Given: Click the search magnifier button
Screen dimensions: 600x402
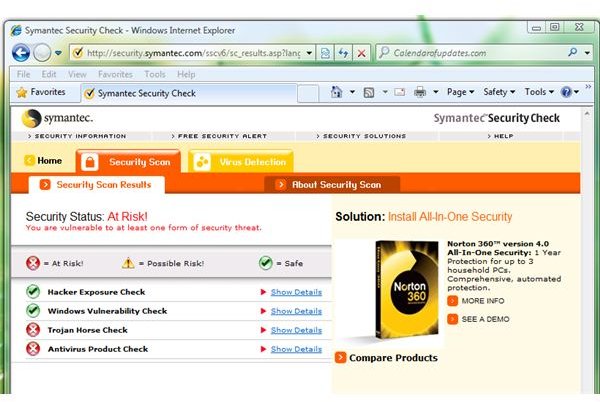Looking at the screenshot, I should [x=572, y=52].
